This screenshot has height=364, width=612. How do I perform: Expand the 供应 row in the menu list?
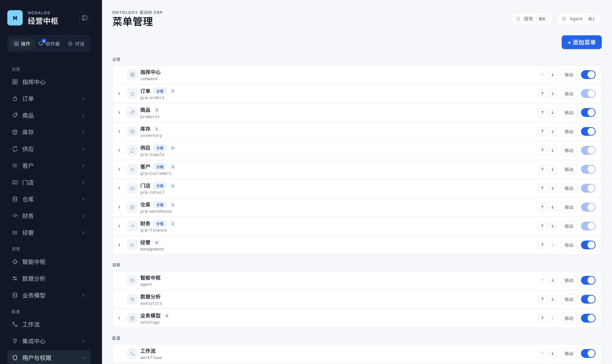pos(119,150)
